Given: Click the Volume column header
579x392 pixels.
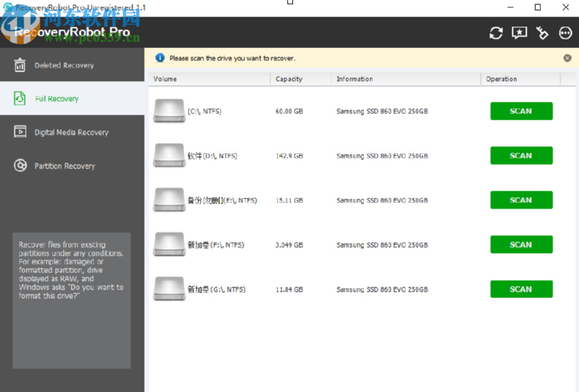Looking at the screenshot, I should [210, 79].
